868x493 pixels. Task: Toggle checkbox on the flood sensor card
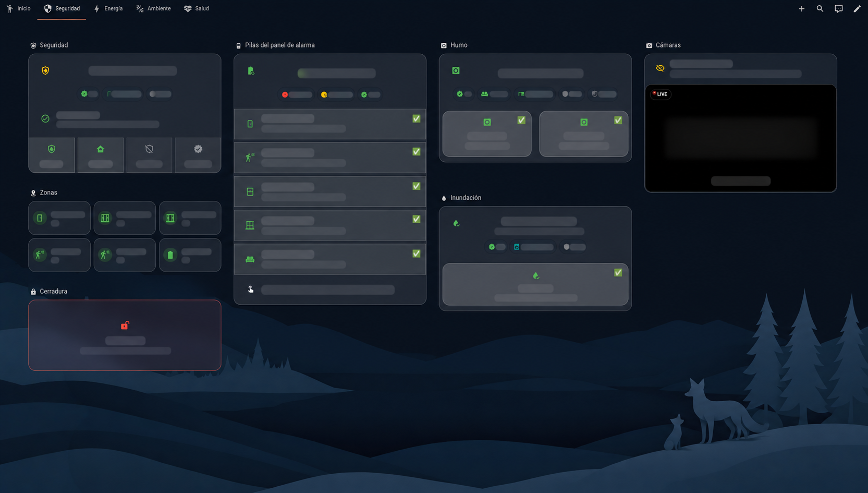click(618, 272)
